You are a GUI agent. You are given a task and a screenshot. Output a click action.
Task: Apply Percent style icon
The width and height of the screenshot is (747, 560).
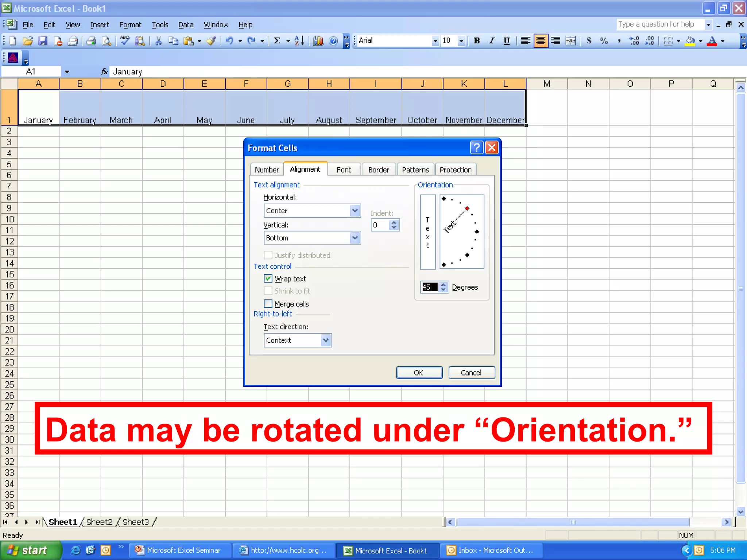pyautogui.click(x=604, y=41)
